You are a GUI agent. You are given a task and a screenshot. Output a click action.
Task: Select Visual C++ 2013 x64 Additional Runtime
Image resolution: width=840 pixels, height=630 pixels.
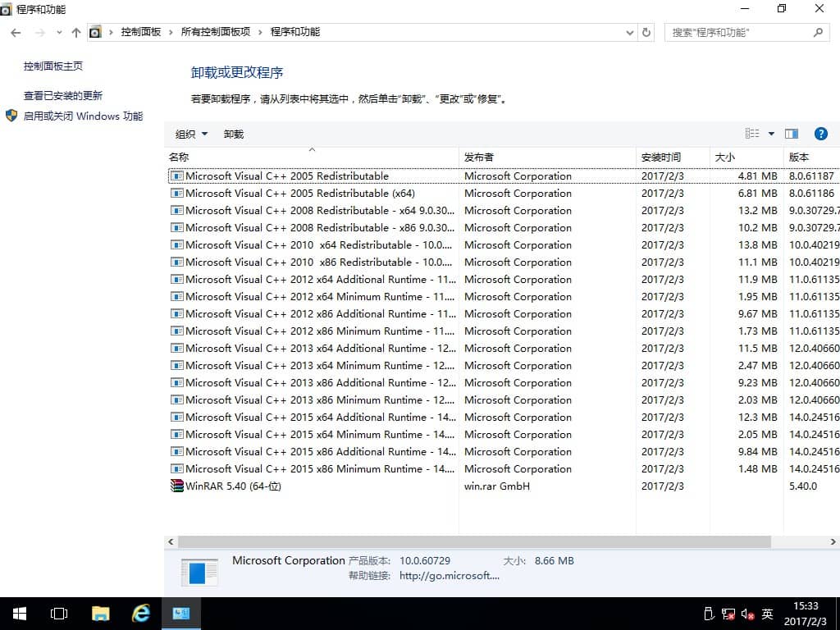point(504,348)
